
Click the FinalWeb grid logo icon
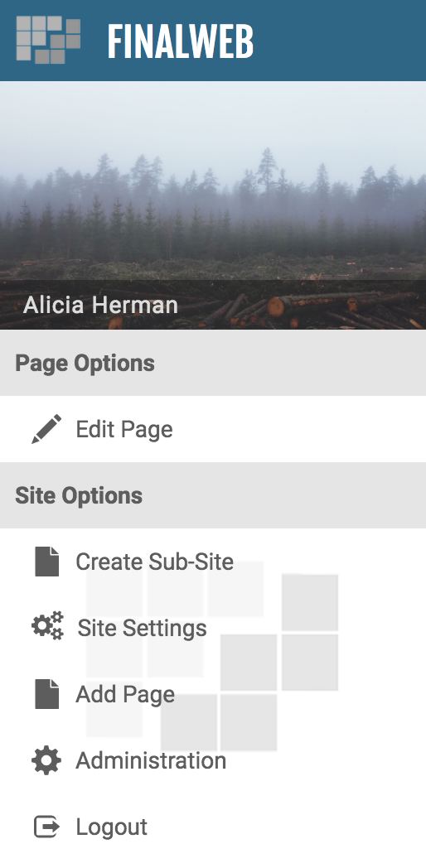pos(48,40)
